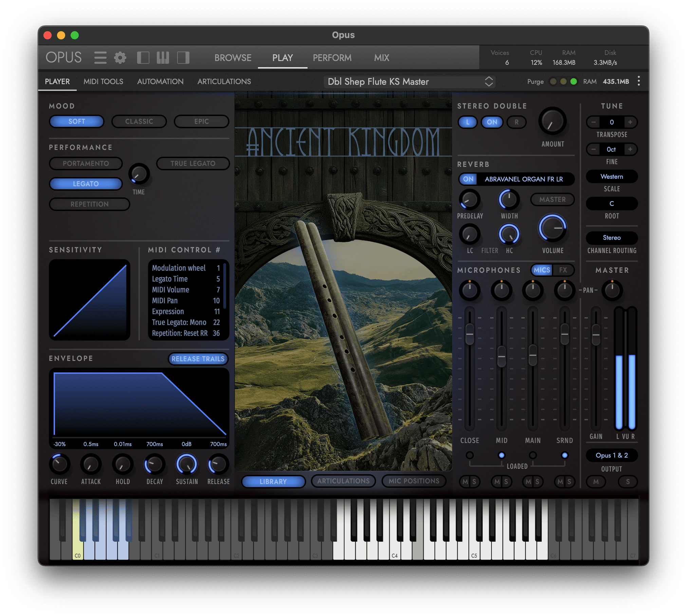
Task: Open the MIDI Tools tab
Action: 103,81
